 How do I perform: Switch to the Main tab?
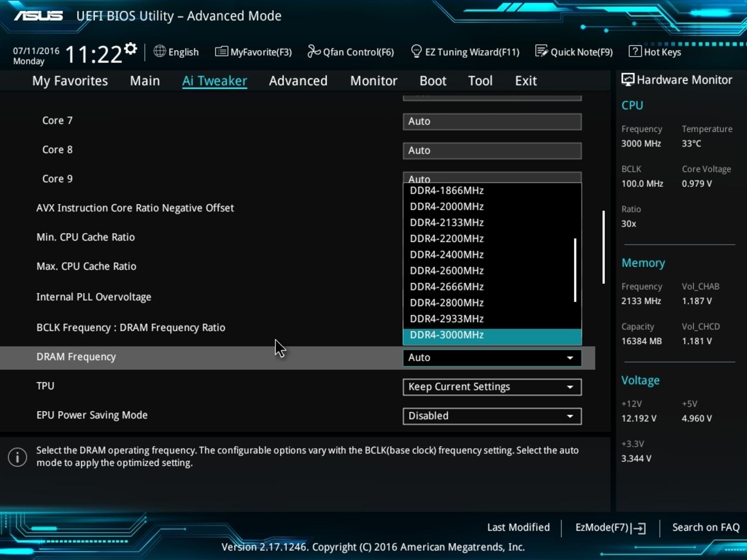pyautogui.click(x=145, y=81)
